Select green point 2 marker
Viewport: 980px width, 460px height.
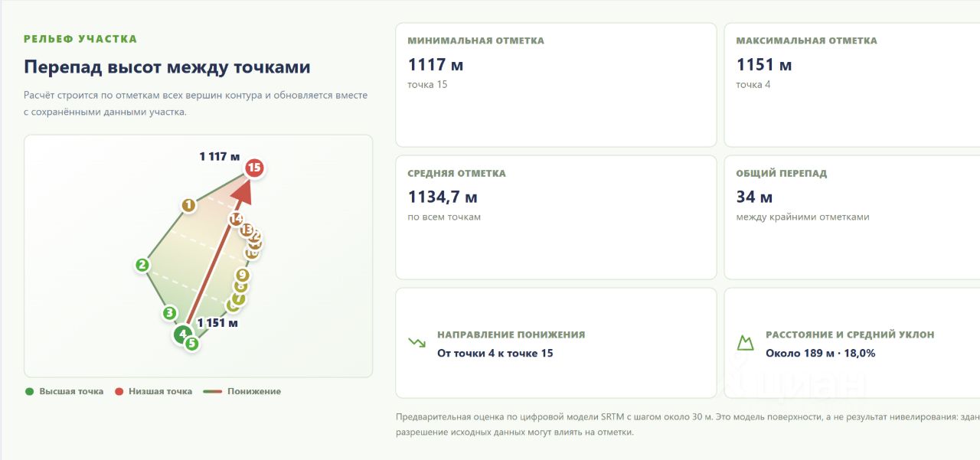(142, 266)
